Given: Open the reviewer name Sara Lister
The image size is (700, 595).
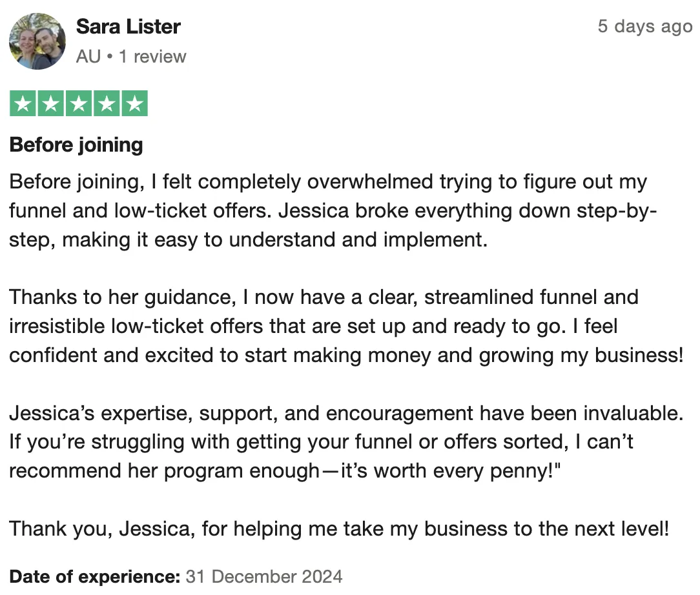Looking at the screenshot, I should (x=128, y=26).
